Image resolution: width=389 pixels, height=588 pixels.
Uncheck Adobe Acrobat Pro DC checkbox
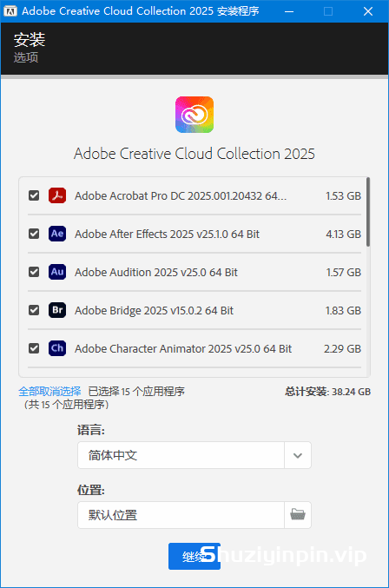34,195
